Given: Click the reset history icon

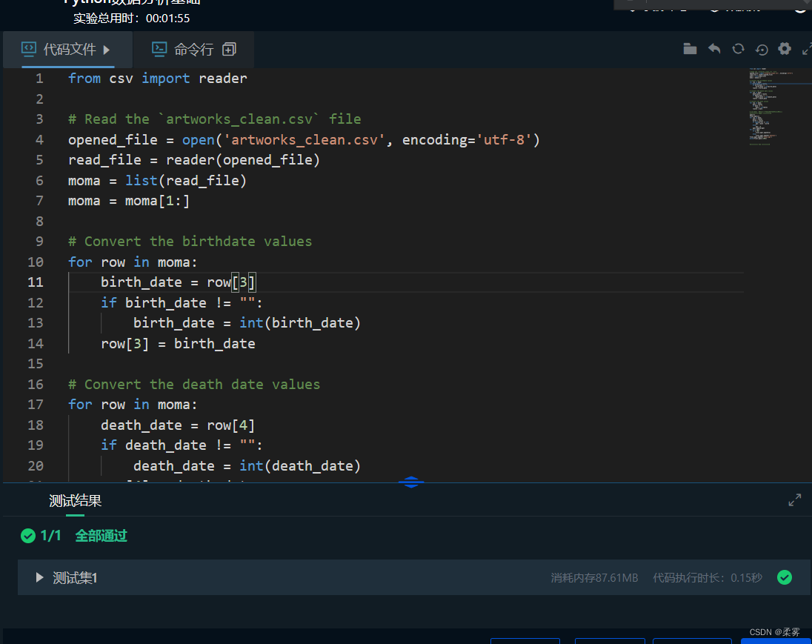Looking at the screenshot, I should [762, 49].
